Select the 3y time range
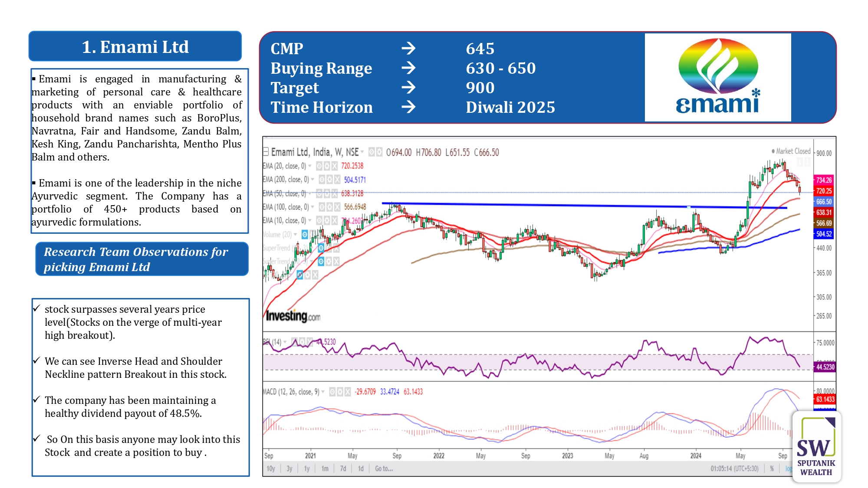Screen dimensions: 868x488 (289, 469)
